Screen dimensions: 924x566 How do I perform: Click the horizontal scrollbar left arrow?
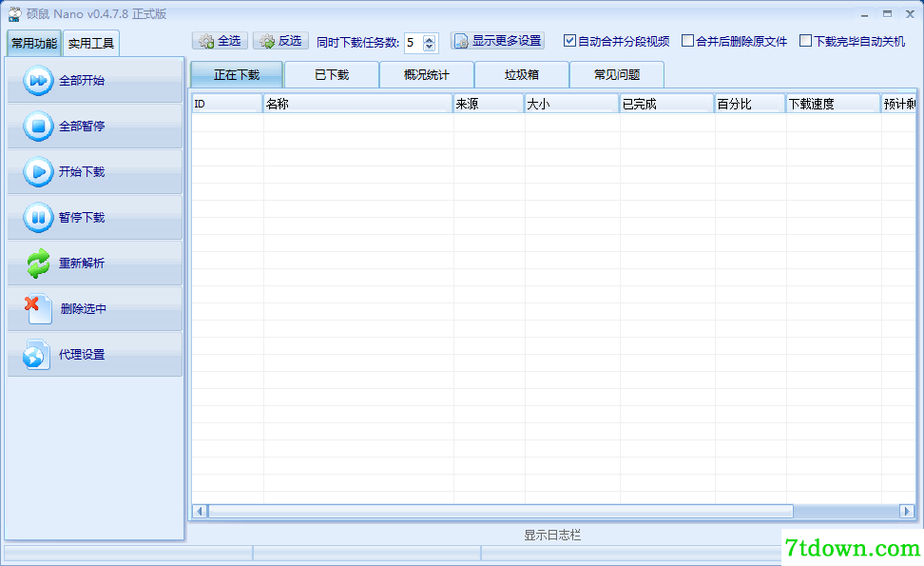tap(200, 511)
